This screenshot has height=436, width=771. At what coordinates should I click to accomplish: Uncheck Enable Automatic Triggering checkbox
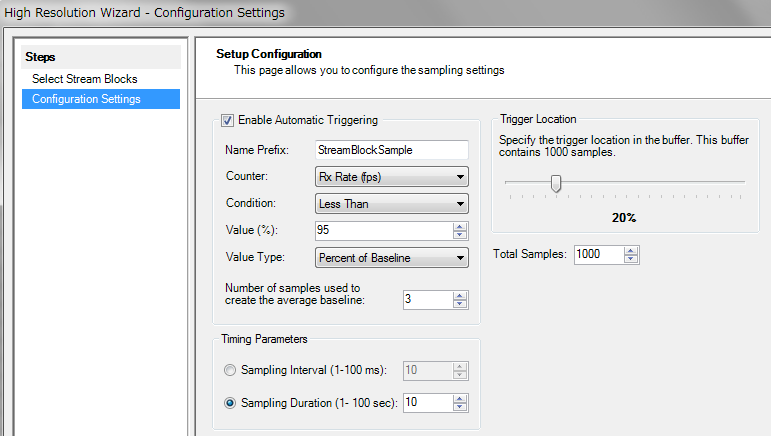227,120
